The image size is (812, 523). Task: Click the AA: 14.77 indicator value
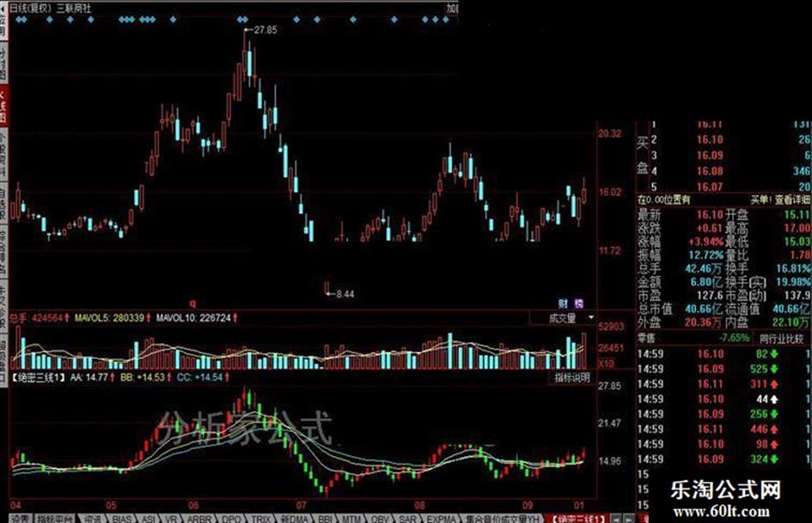(x=89, y=378)
